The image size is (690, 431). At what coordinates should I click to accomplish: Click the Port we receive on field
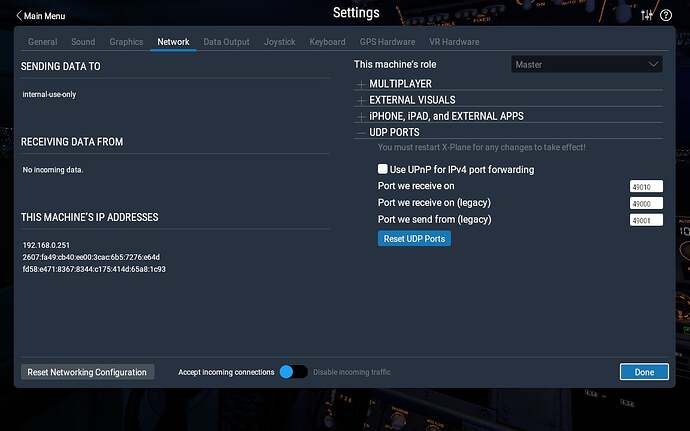click(645, 187)
